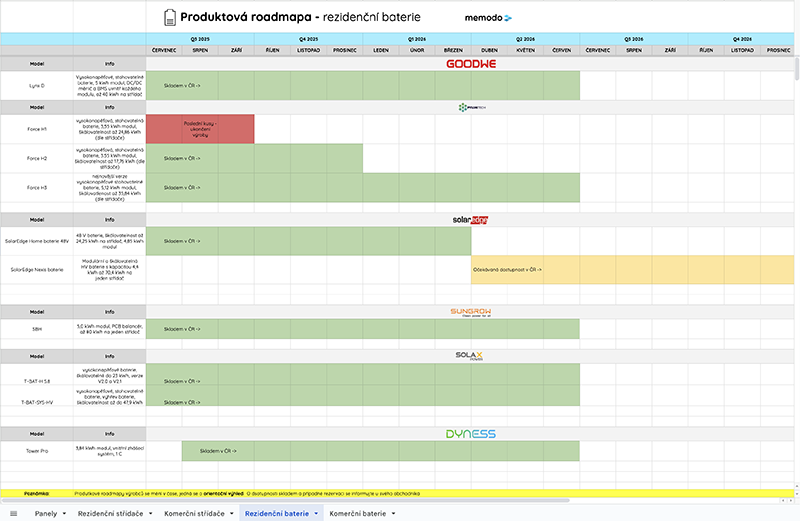
Task: Click the horizontal scrollbar thumb
Action: 286,501
